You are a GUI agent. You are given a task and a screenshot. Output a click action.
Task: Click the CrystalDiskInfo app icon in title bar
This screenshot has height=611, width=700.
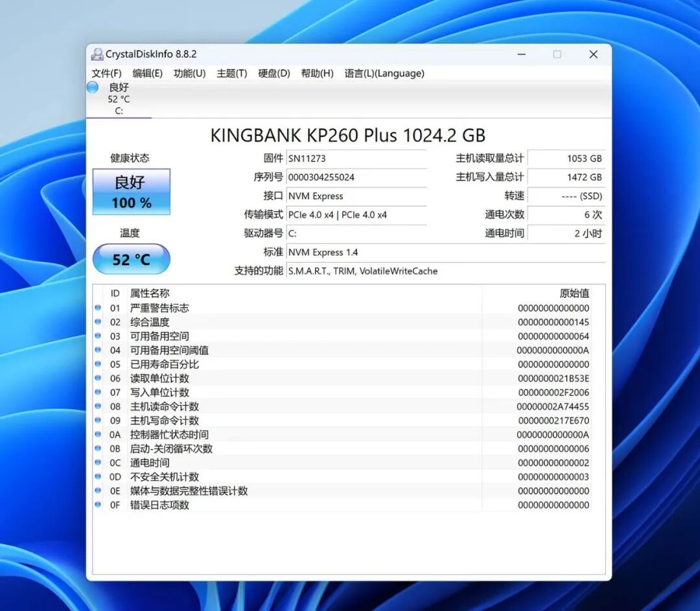coord(97,54)
